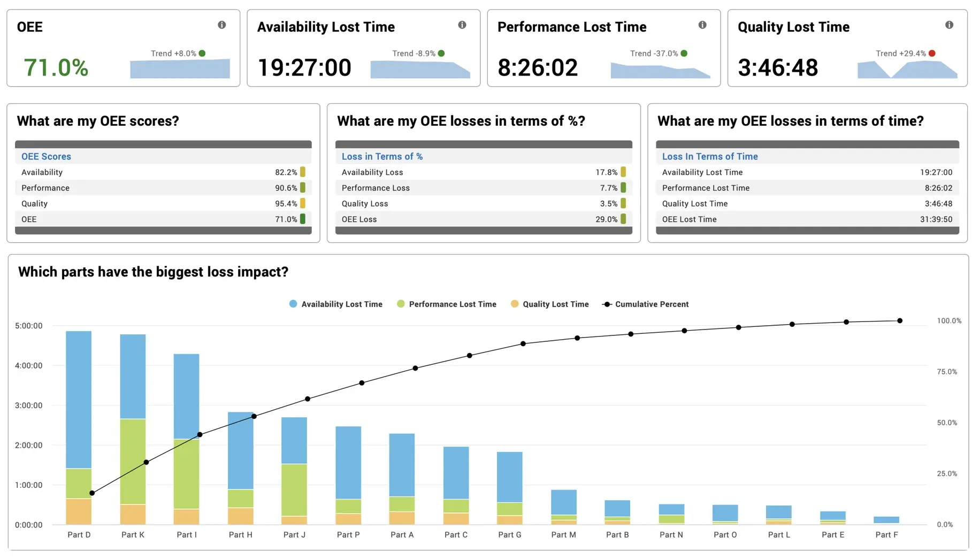The image size is (980, 559).
Task: Click the Availability Lost Time 19:27:00 row value
Action: point(936,172)
